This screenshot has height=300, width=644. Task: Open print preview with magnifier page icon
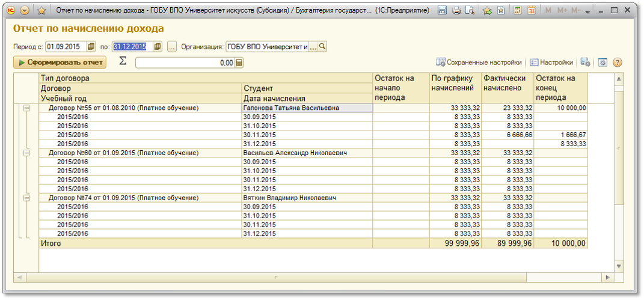coord(470,11)
